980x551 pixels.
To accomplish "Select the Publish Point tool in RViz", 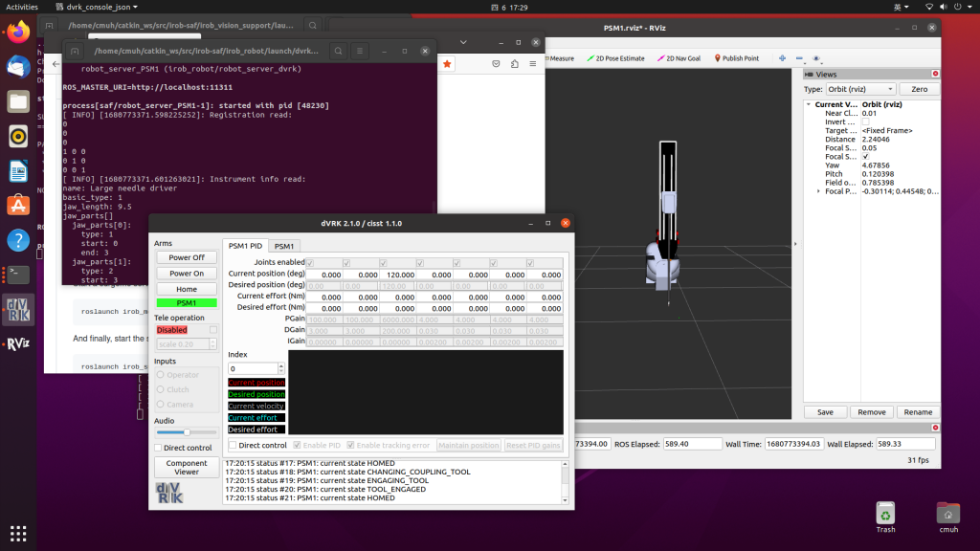I will point(735,58).
